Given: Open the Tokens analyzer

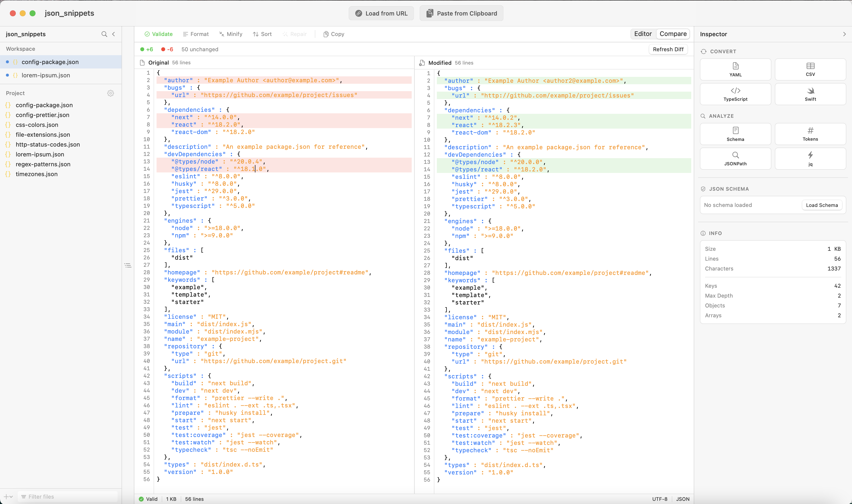Looking at the screenshot, I should [x=810, y=134].
